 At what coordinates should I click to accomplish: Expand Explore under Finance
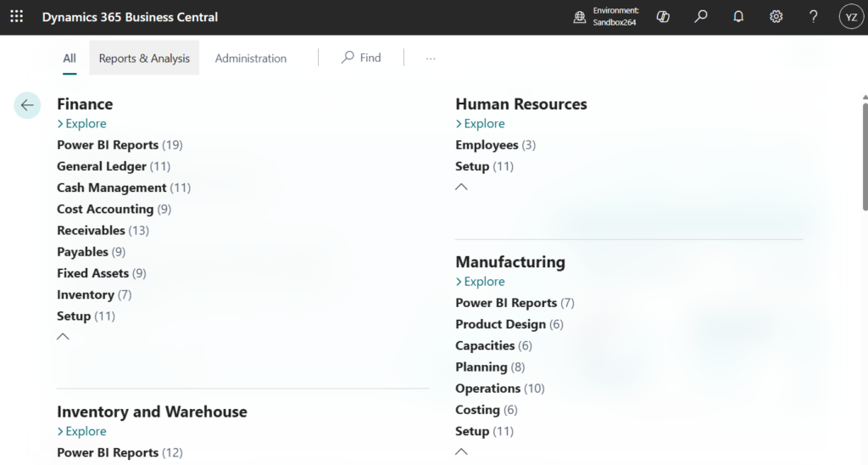pyautogui.click(x=81, y=124)
